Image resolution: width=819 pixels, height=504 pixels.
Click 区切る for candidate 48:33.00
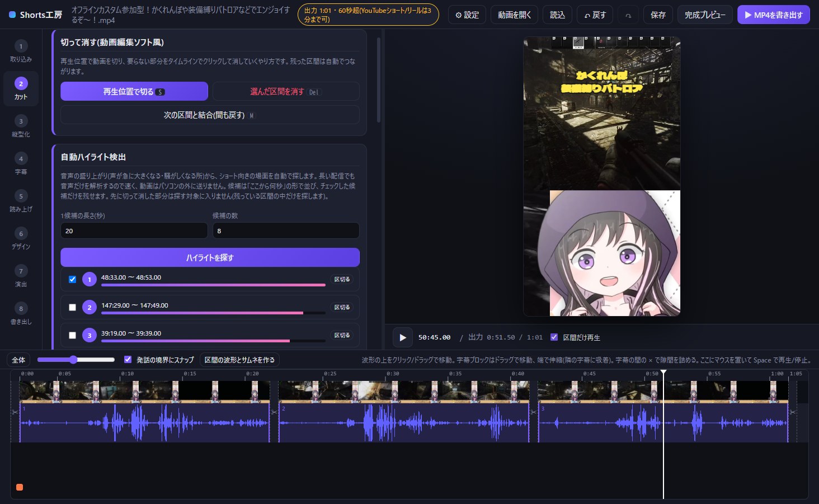(342, 279)
